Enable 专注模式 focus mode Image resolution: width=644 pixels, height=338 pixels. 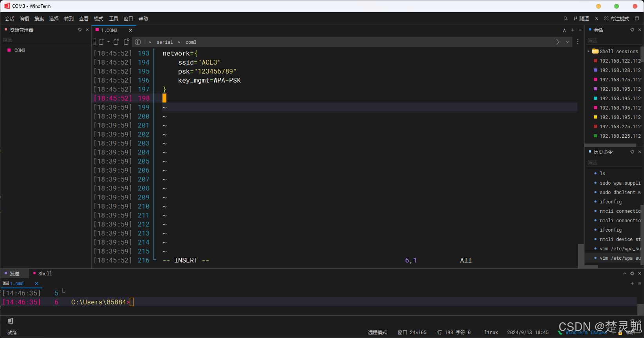(x=617, y=18)
